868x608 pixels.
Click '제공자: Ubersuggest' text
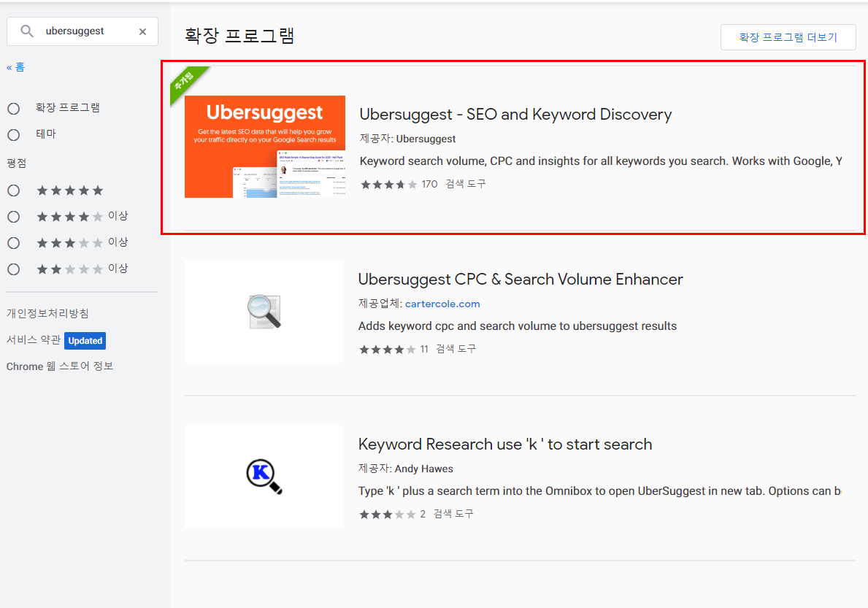407,139
